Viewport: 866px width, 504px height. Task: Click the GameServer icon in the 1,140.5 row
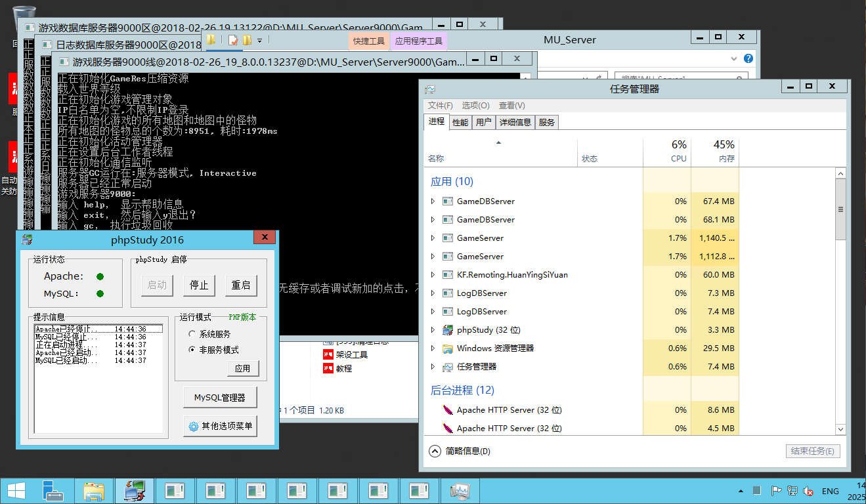(448, 238)
